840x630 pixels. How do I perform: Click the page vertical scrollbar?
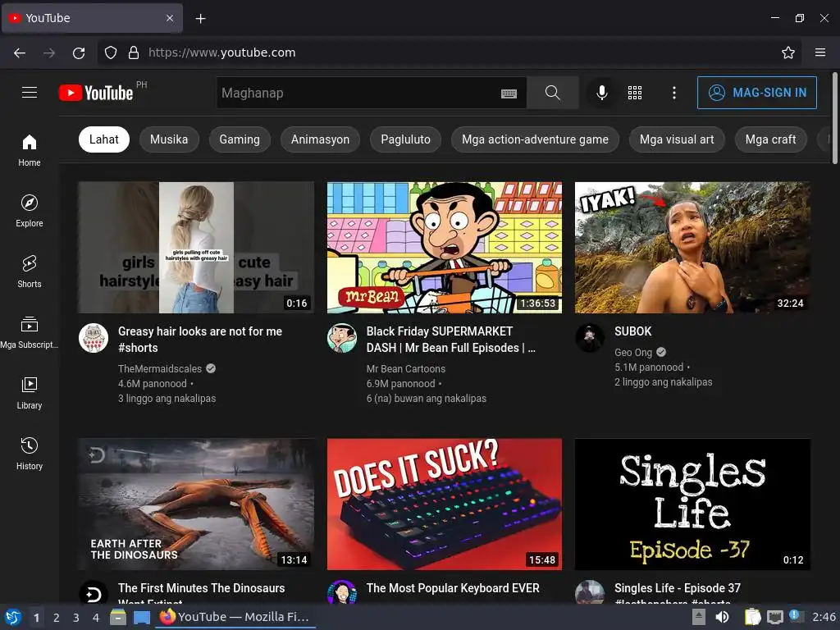click(834, 119)
